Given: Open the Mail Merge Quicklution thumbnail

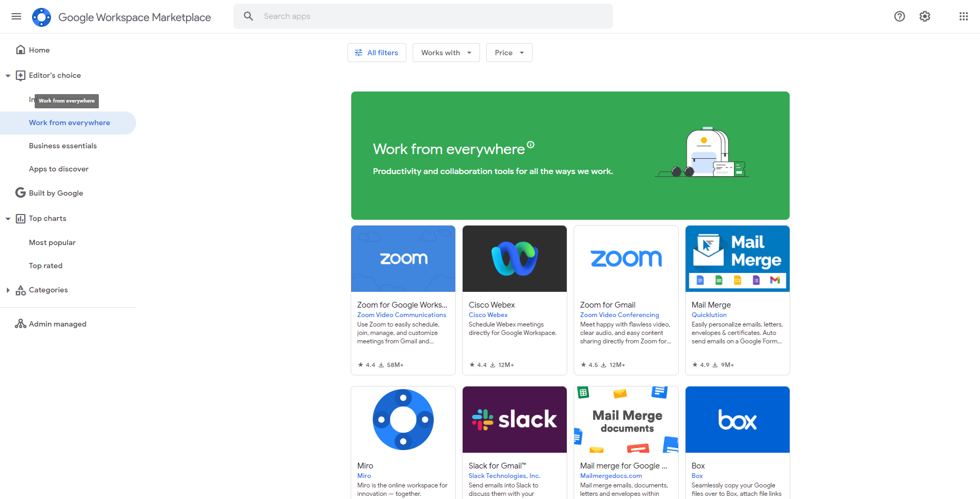Looking at the screenshot, I should click(738, 259).
